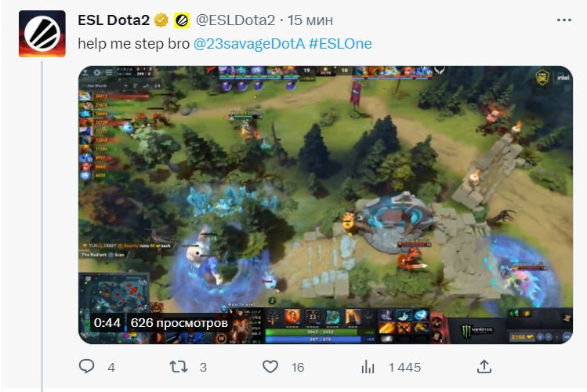Click the like count of 16
This screenshot has height=392, width=587.
tap(298, 367)
